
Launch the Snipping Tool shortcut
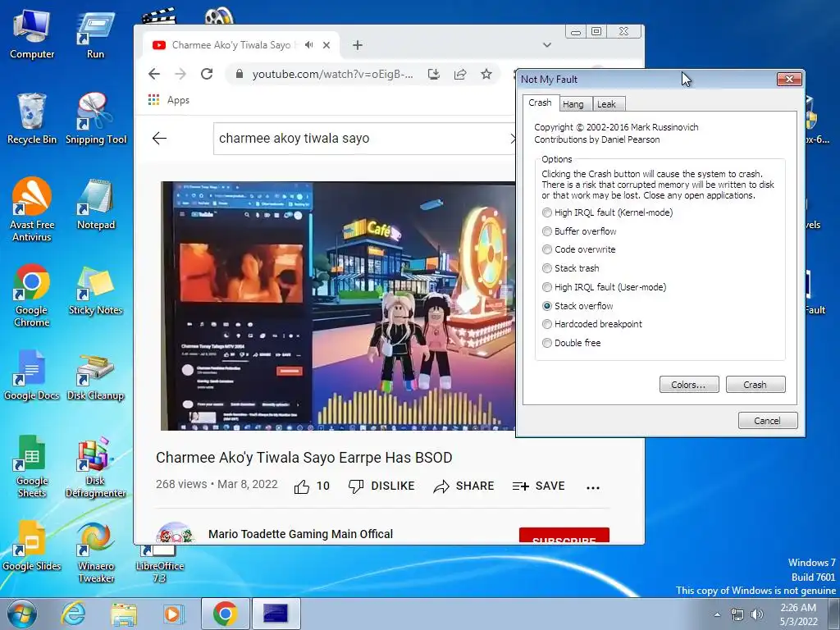pyautogui.click(x=95, y=119)
